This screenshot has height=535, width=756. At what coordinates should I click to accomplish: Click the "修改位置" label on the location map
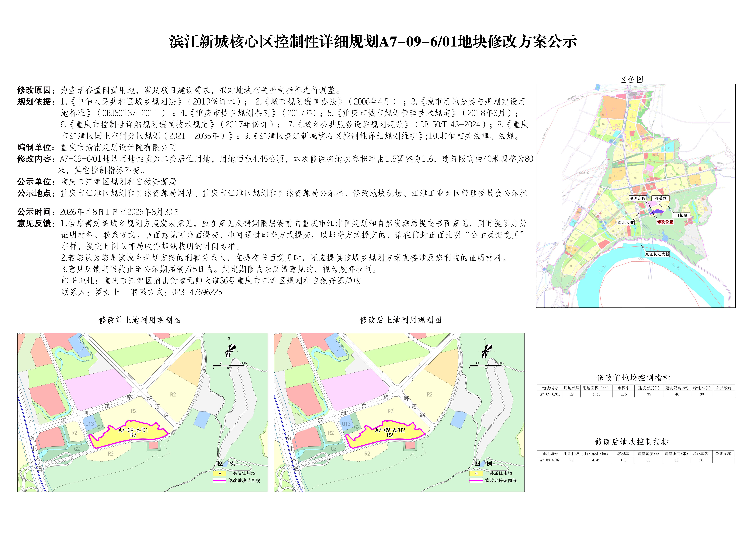click(x=665, y=222)
